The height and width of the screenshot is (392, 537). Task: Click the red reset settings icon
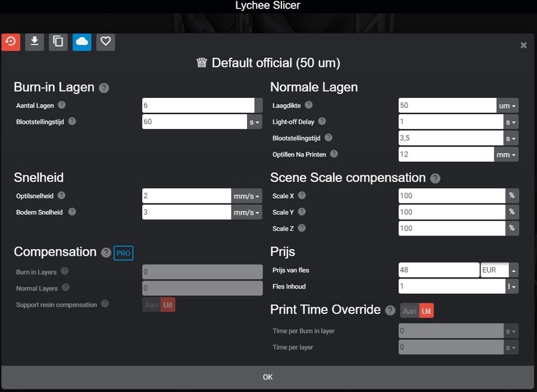11,42
